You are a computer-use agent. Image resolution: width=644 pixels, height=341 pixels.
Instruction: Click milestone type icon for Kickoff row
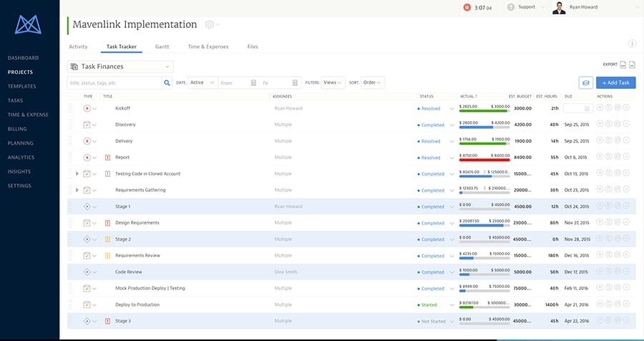[x=87, y=108]
